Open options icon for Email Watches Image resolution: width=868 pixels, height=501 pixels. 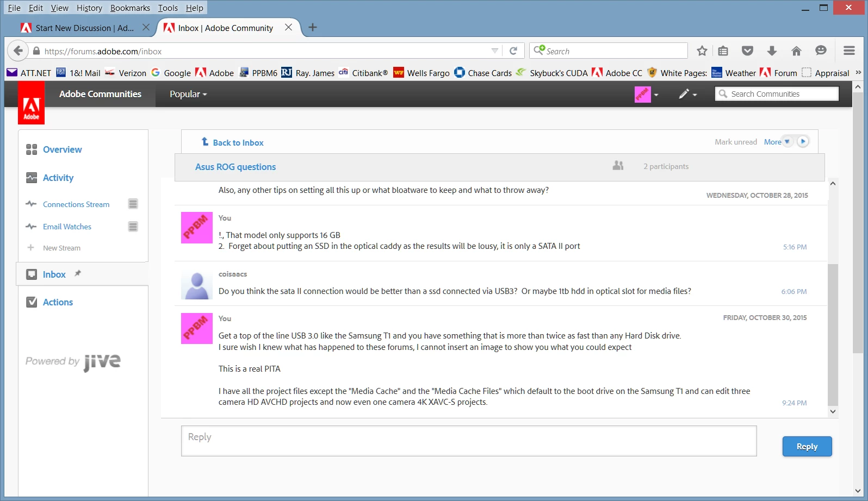[x=133, y=227]
